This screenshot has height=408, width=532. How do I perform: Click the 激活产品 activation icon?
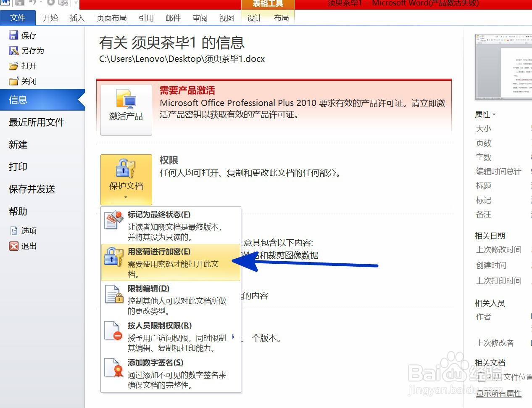pos(126,99)
